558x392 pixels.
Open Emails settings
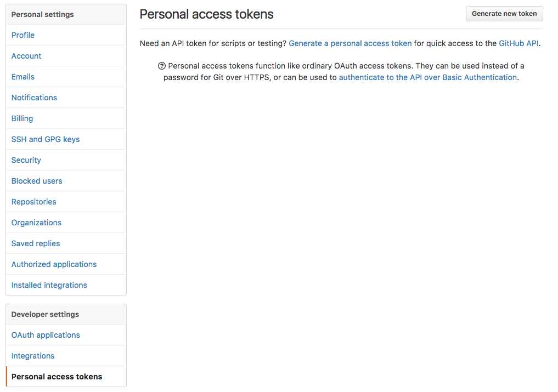(66, 77)
